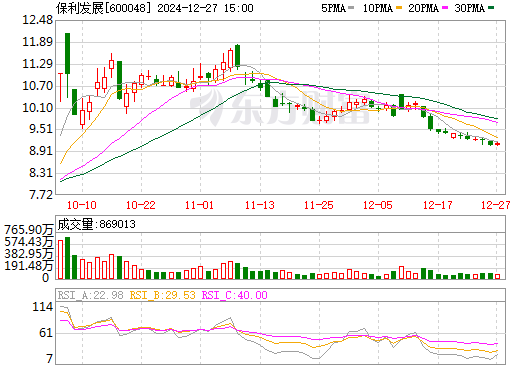Click the 成交量:869013 volume header
The width and height of the screenshot is (520, 365).
click(97, 224)
